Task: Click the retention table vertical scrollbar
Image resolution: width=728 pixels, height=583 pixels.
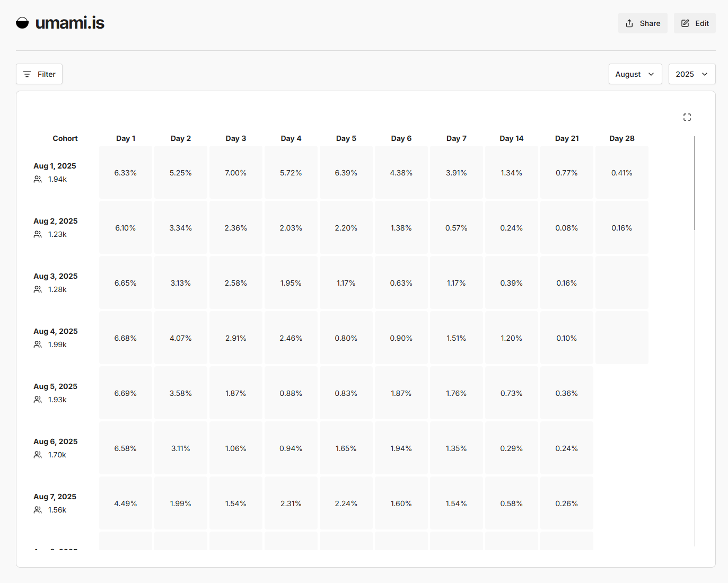Action: click(x=694, y=183)
